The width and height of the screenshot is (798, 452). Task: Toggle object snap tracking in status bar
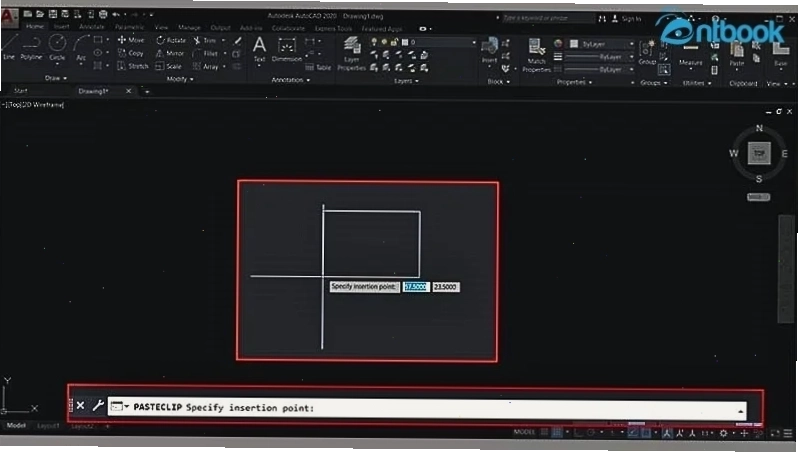pos(633,433)
